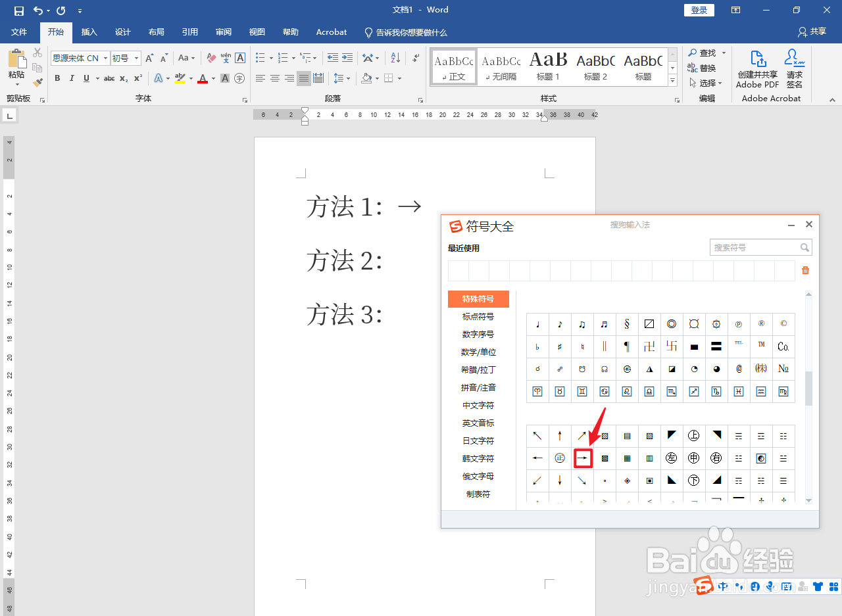Toggle bold formatting

click(x=57, y=78)
